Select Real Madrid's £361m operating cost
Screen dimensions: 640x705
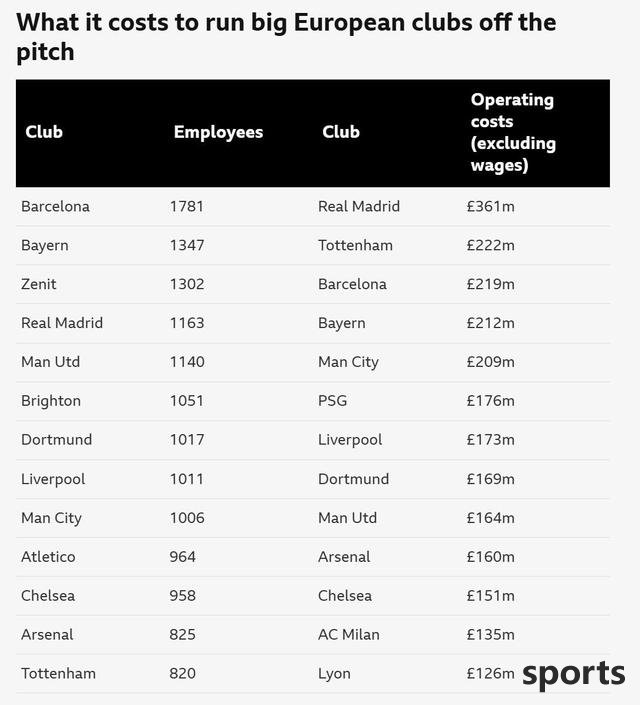[x=491, y=206]
